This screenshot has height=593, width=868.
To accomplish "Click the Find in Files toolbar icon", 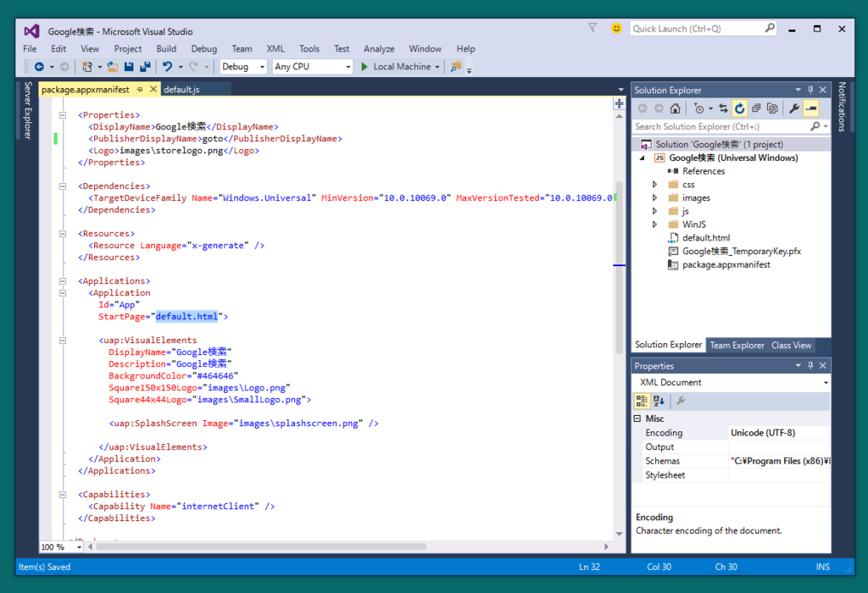I will pos(455,66).
